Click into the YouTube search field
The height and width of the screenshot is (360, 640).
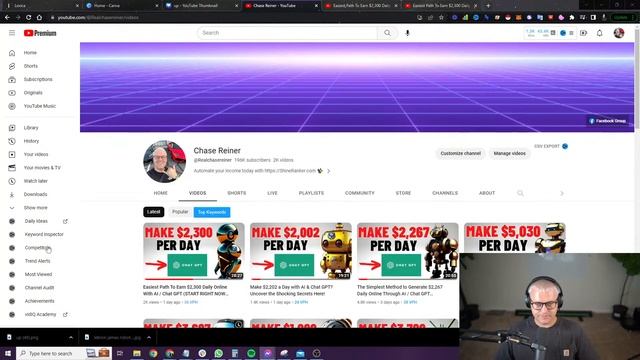click(x=288, y=33)
